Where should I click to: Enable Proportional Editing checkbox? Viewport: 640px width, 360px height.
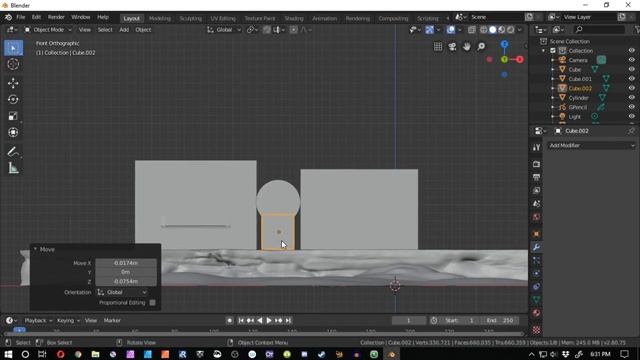click(152, 303)
